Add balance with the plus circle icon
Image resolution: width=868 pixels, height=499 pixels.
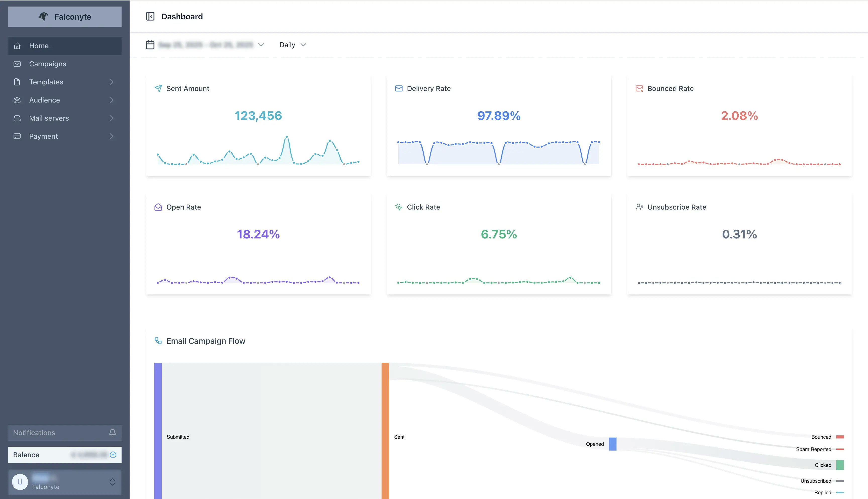(113, 455)
